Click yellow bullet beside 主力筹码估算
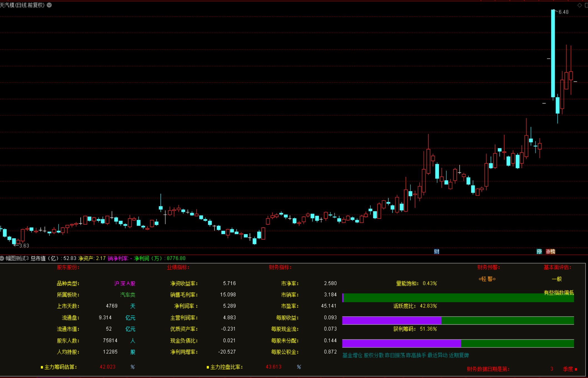588x378 pixels. click(x=42, y=367)
